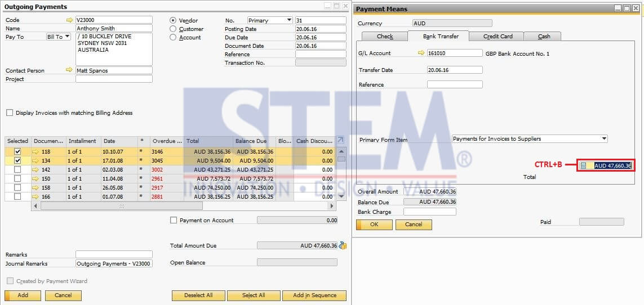The height and width of the screenshot is (305, 644).
Task: Check the Selected box for document 158
Action: pyautogui.click(x=17, y=188)
